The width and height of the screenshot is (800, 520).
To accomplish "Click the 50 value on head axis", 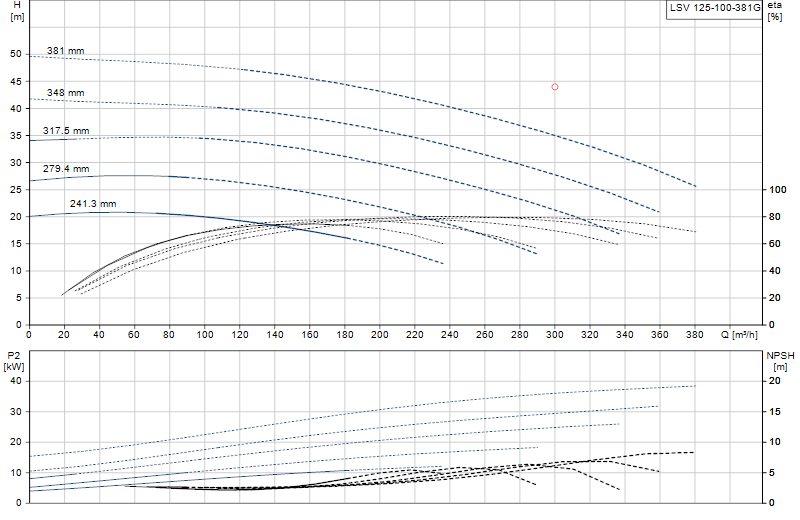I will pos(16,54).
